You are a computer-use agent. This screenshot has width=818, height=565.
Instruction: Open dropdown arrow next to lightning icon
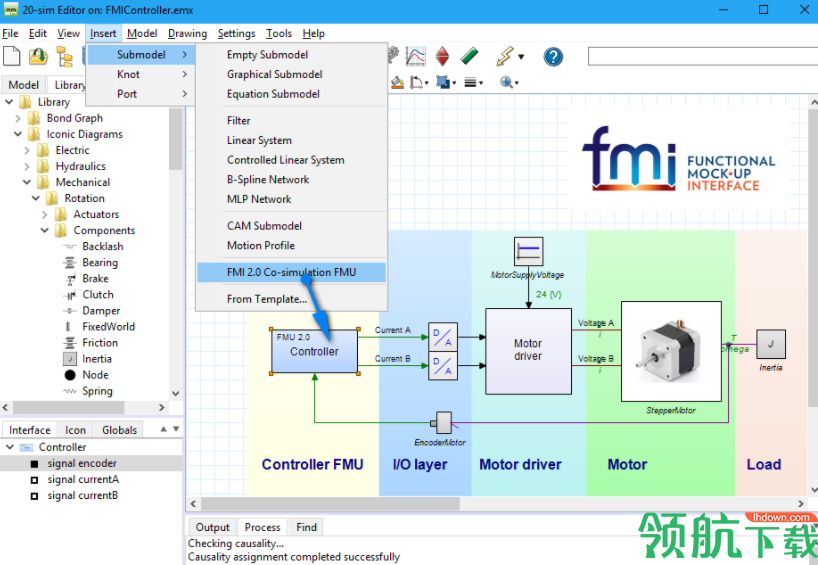click(521, 57)
